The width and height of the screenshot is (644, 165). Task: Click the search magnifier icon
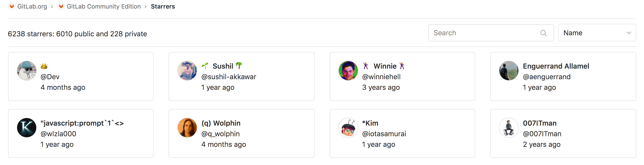pyautogui.click(x=543, y=33)
